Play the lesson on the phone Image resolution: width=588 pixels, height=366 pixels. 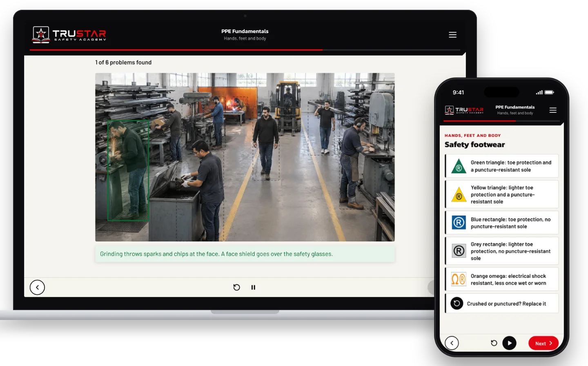point(509,343)
